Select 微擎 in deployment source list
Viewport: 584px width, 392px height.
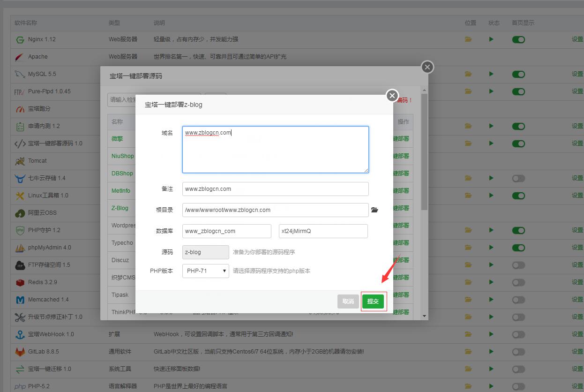coord(117,139)
